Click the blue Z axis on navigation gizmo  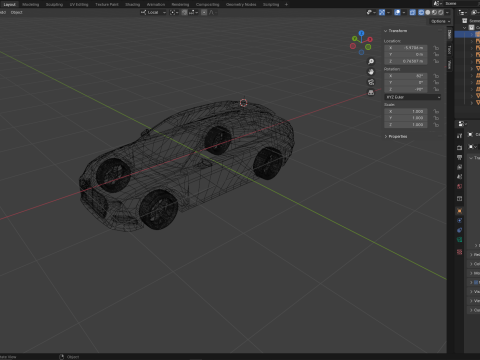[x=361, y=33]
